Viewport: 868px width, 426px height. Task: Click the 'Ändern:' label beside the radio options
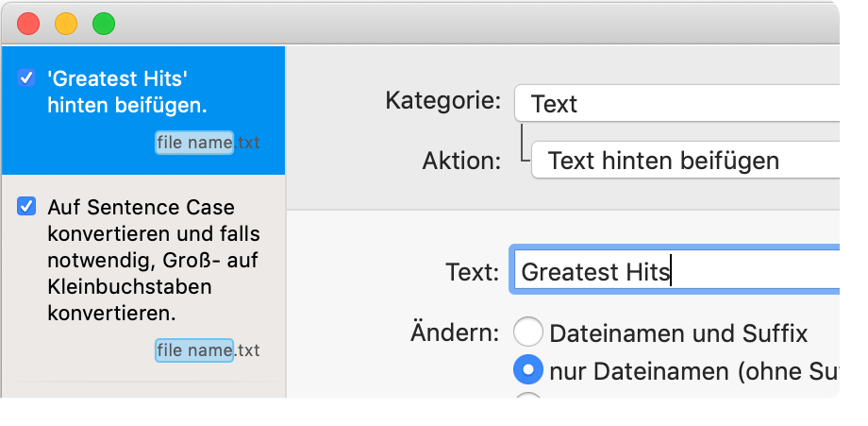pyautogui.click(x=454, y=332)
